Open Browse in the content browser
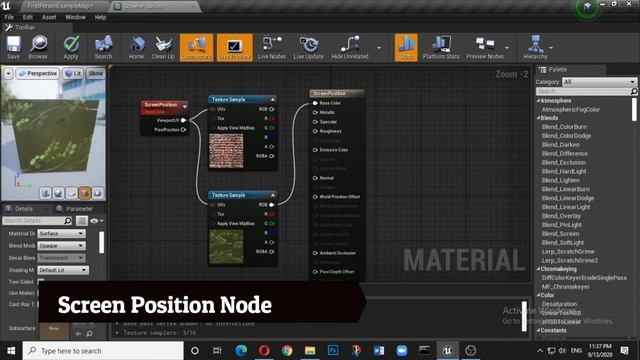The width and height of the screenshot is (640, 360). [38, 47]
